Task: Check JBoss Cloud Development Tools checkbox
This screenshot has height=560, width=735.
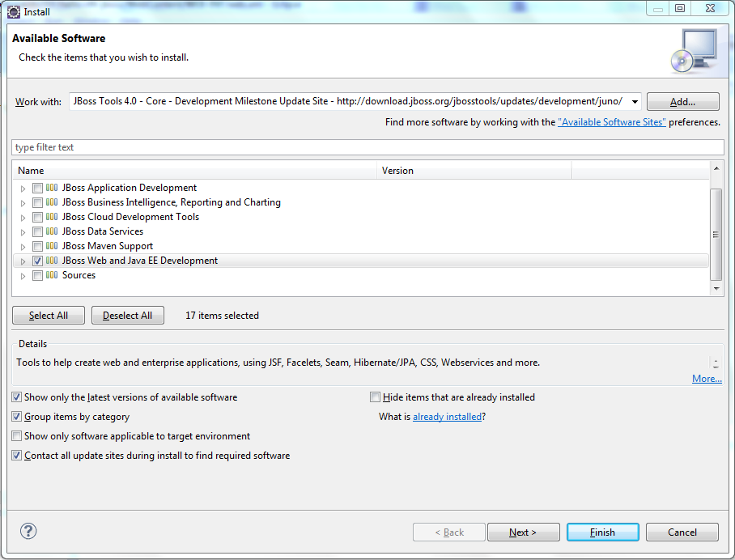Action: point(37,218)
